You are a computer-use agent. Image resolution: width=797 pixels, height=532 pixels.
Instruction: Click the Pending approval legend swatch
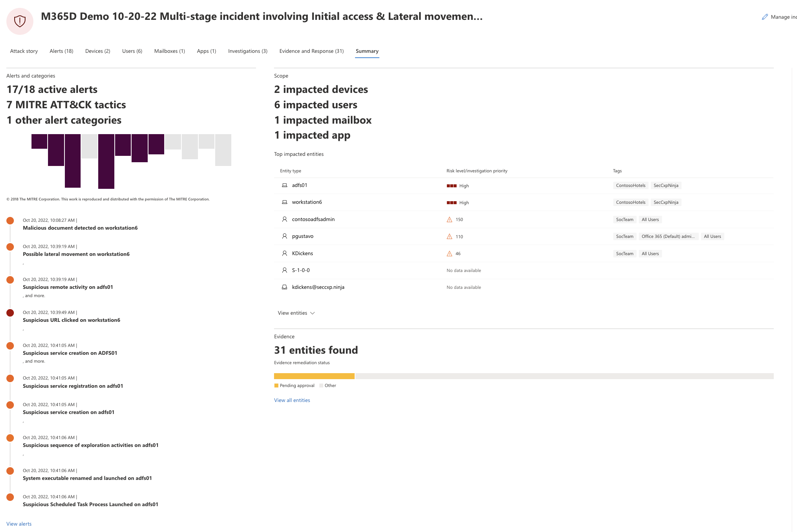pos(276,386)
